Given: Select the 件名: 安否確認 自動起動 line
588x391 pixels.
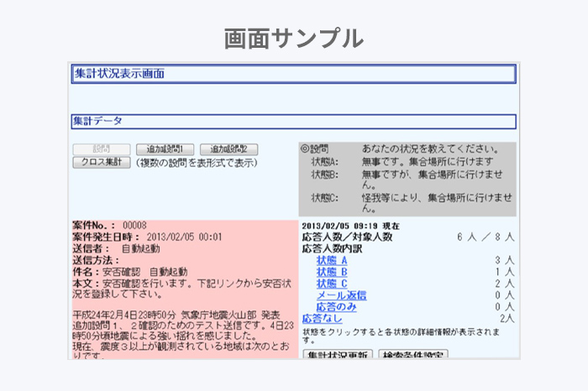Looking at the screenshot, I should click(129, 272).
